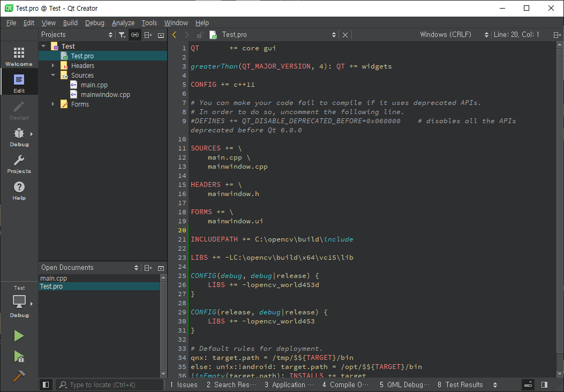Place cursor on the INCLUDEPATH line
Image resolution: width=564 pixels, height=392 pixels.
point(272,239)
